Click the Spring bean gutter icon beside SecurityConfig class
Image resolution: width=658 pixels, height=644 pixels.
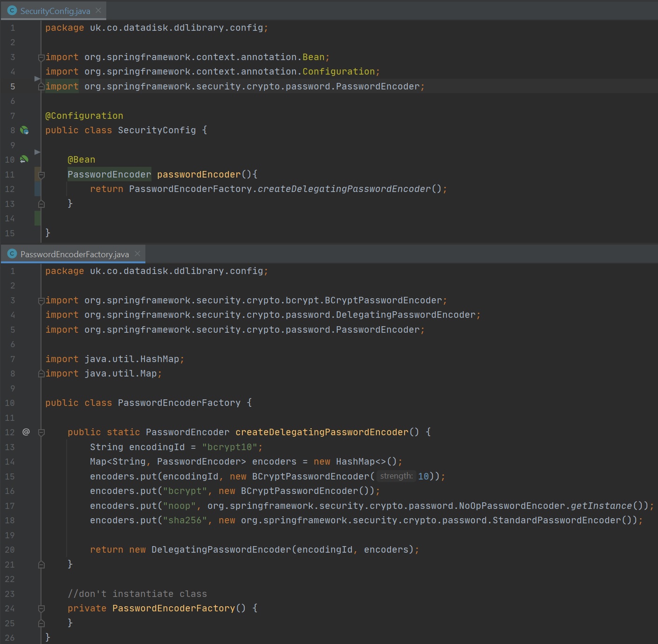coord(24,130)
